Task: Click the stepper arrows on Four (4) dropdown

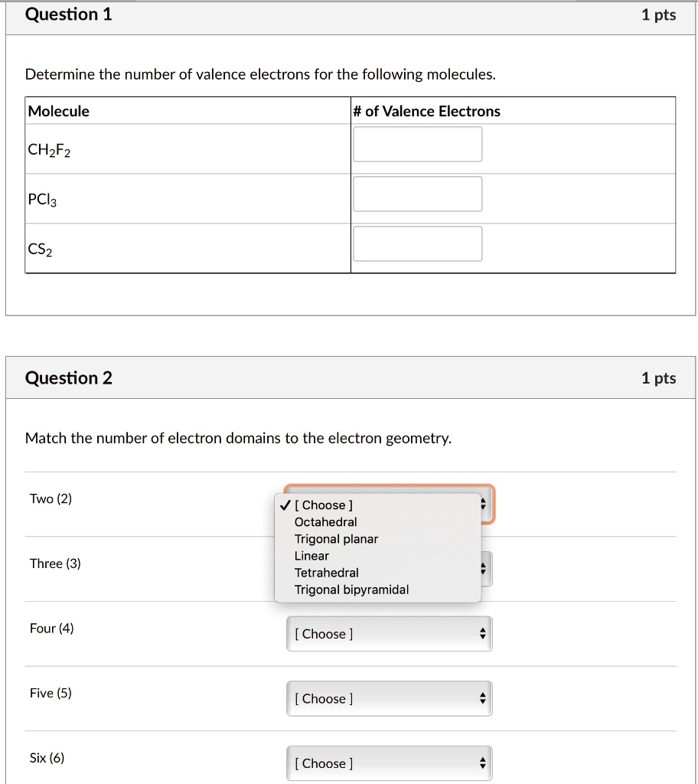Action: (x=482, y=633)
